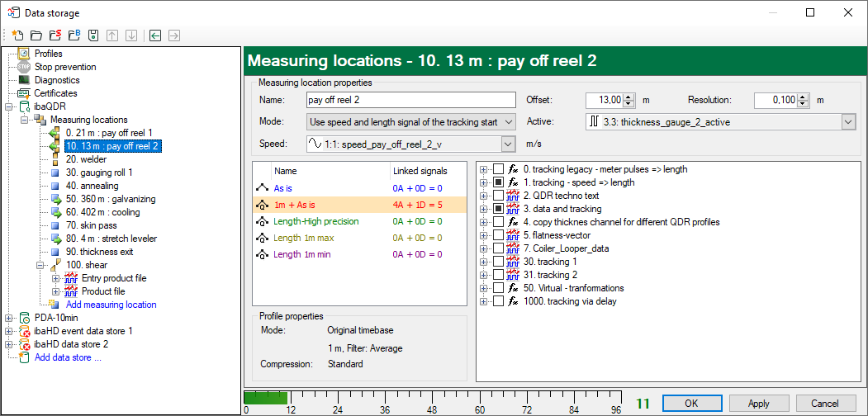Decrease Resolution value with down spinner
The height and width of the screenshot is (416, 868).
[x=802, y=104]
